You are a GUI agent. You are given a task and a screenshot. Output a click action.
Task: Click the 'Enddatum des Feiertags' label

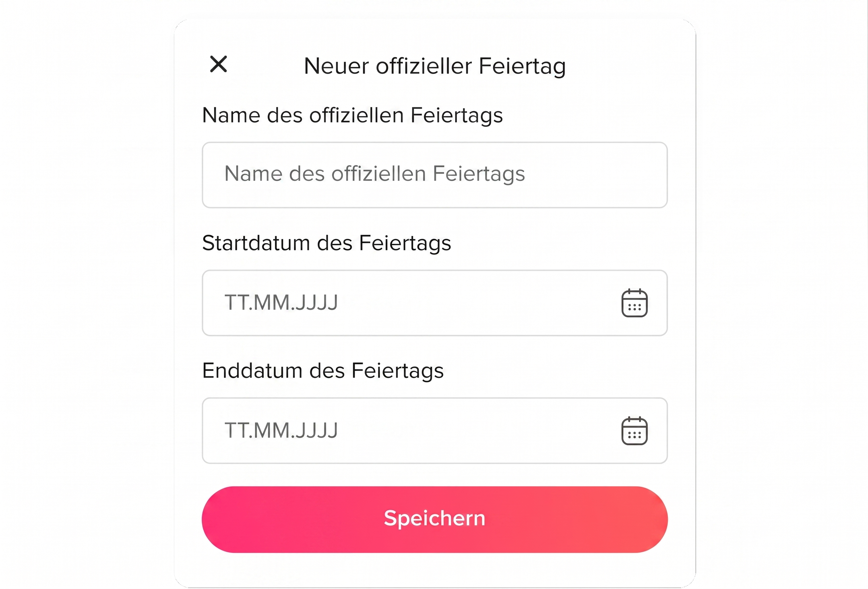[323, 371]
